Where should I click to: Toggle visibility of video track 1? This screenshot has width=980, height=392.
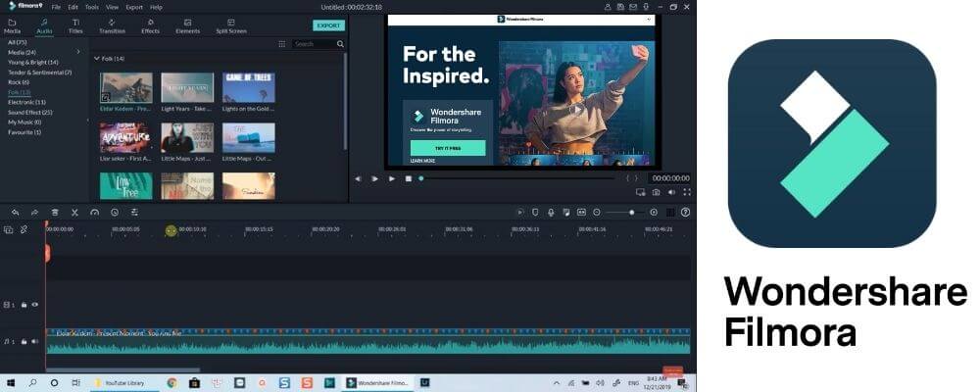[x=35, y=305]
